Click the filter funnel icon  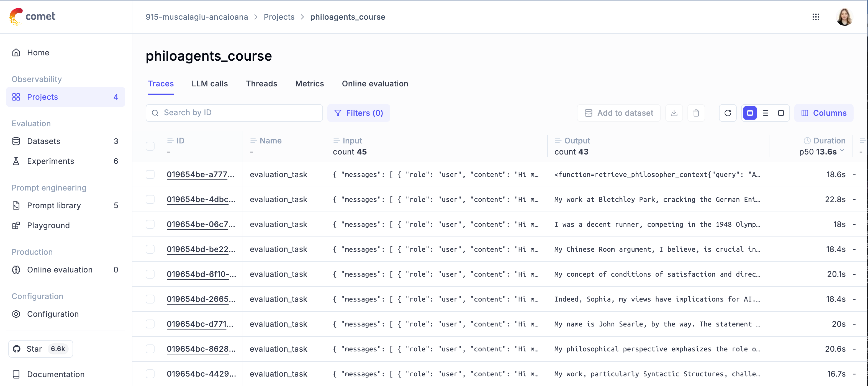pyautogui.click(x=338, y=113)
